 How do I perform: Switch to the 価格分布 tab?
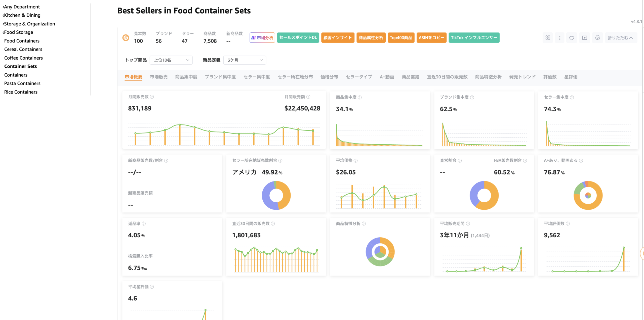tap(329, 77)
